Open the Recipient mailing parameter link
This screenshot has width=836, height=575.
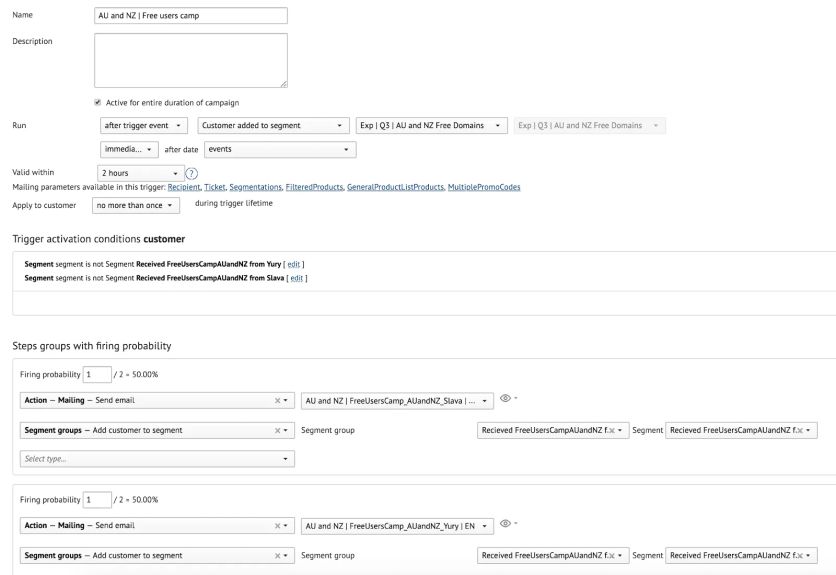pyautogui.click(x=184, y=187)
